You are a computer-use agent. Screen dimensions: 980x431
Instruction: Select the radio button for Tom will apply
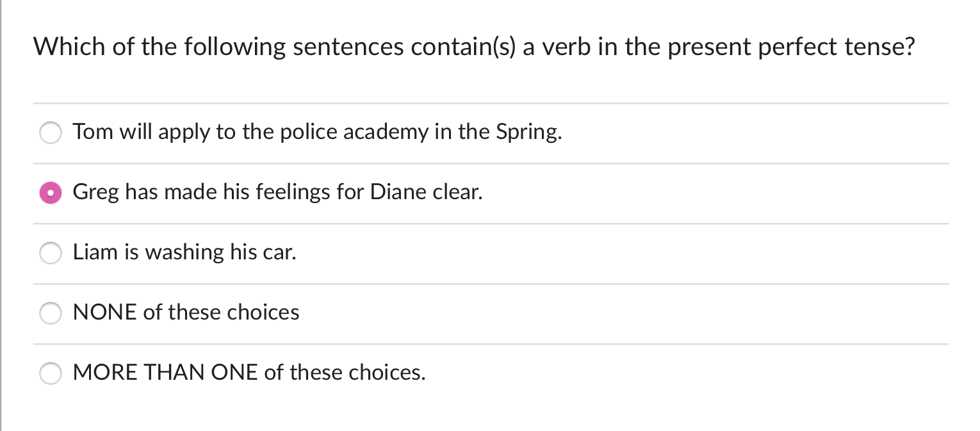pos(51,133)
